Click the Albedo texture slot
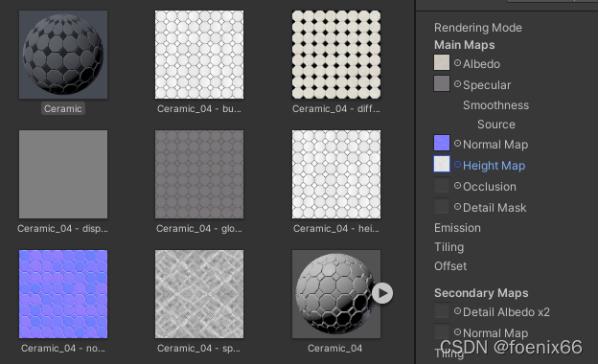598x364 pixels. click(x=442, y=62)
